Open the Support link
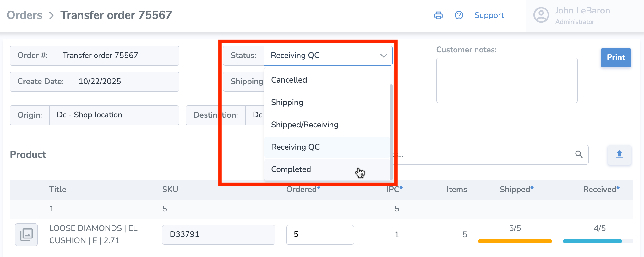The height and width of the screenshot is (257, 644). (x=489, y=15)
